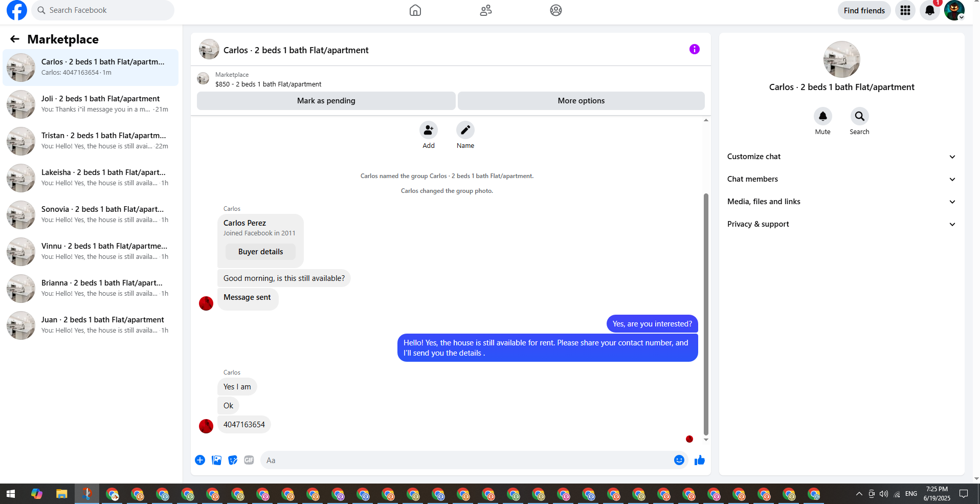
Task: Click the Facebook logo icon
Action: 17,10
